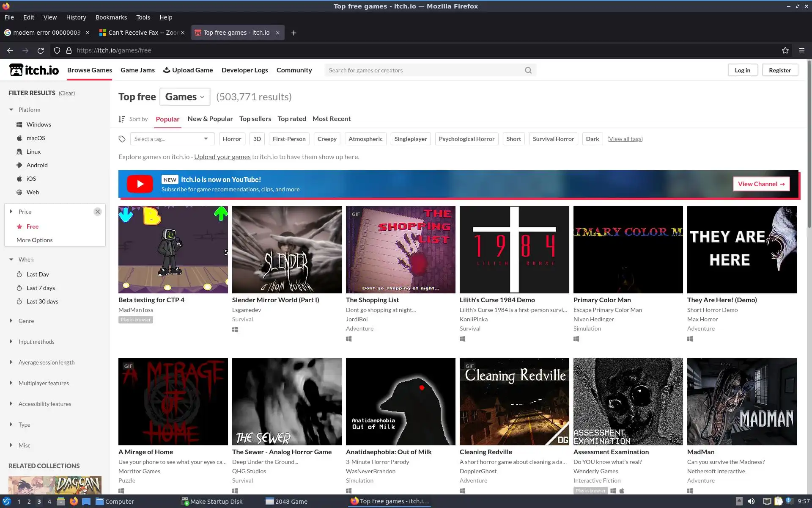Click the View Channel button
The height and width of the screenshot is (508, 812).
point(761,184)
